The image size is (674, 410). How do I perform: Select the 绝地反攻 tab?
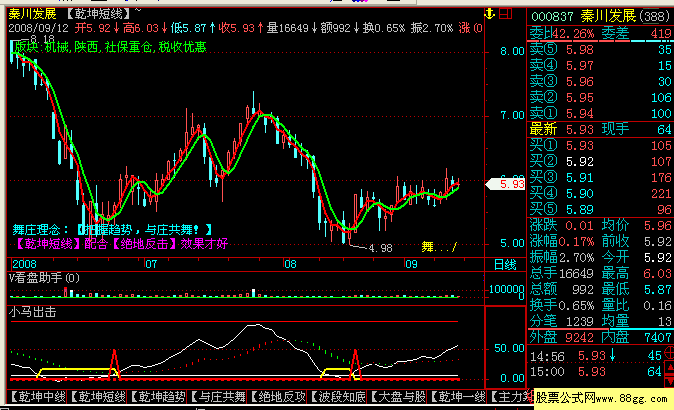278,397
